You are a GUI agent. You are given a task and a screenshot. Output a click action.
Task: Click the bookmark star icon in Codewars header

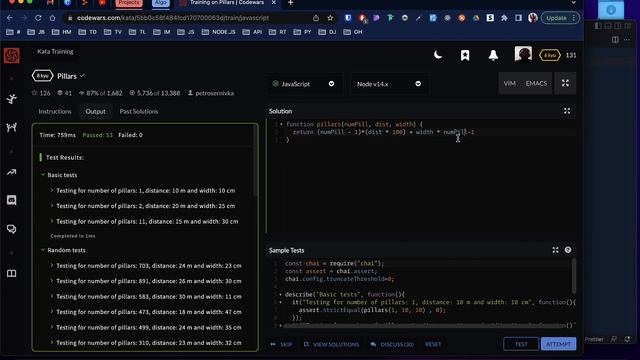coord(465,55)
